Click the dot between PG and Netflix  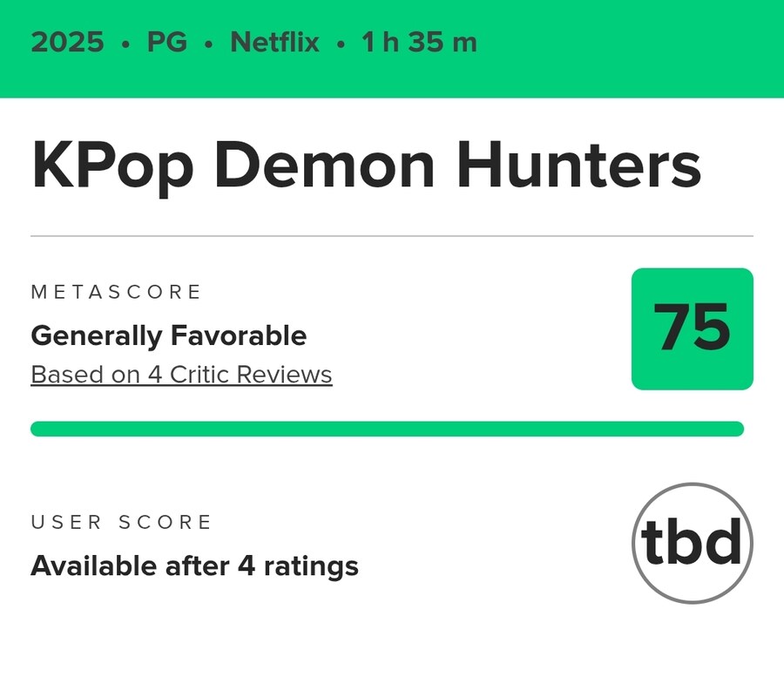click(208, 44)
